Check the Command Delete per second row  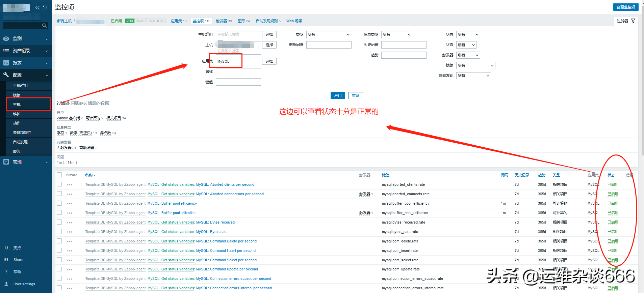59,241
